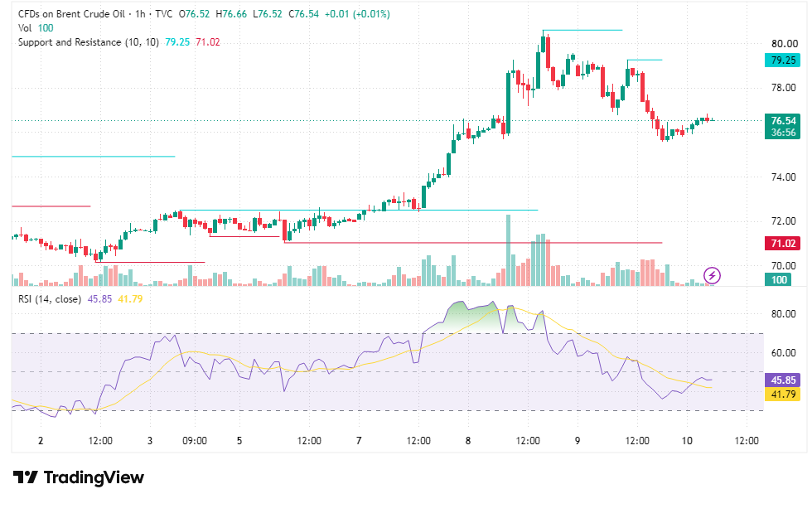The image size is (812, 523).
Task: Click the 79.25 resistance price label
Action: (x=782, y=60)
